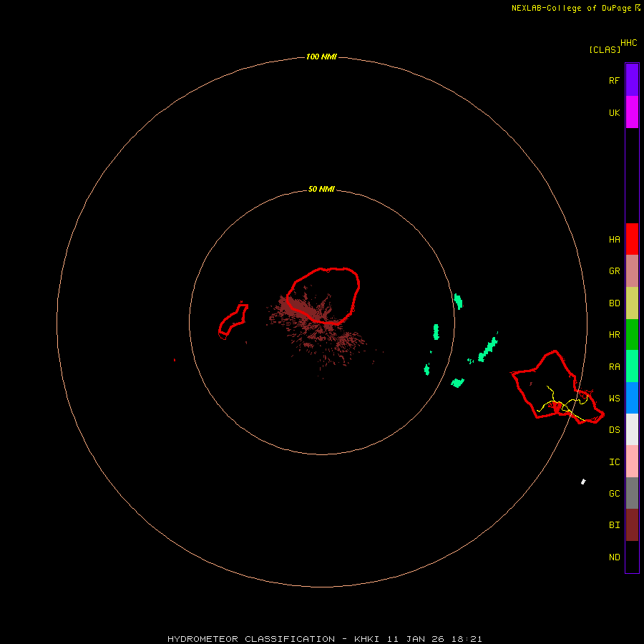Click the UK legend label
The width and height of the screenshot is (644, 644).
tap(614, 113)
